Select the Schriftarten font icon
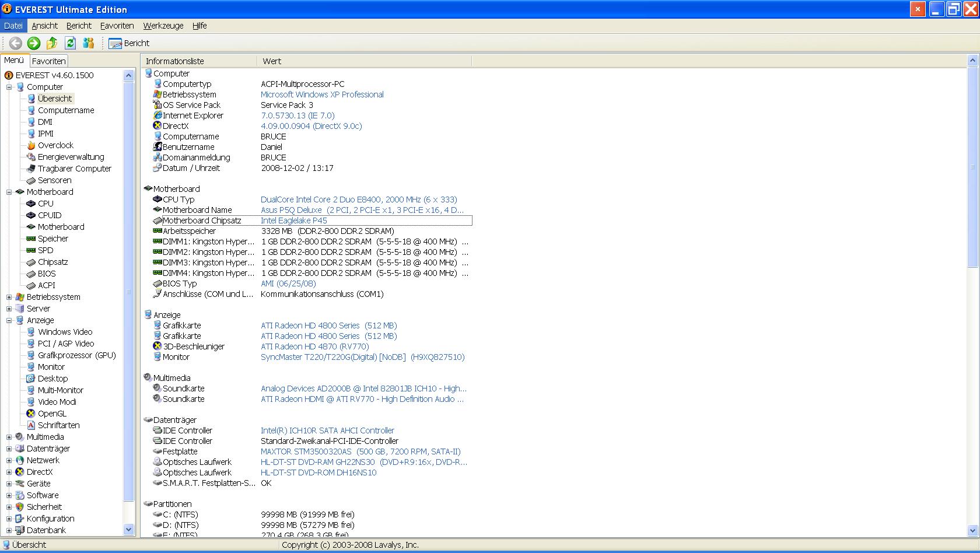980x553 pixels. [x=31, y=425]
